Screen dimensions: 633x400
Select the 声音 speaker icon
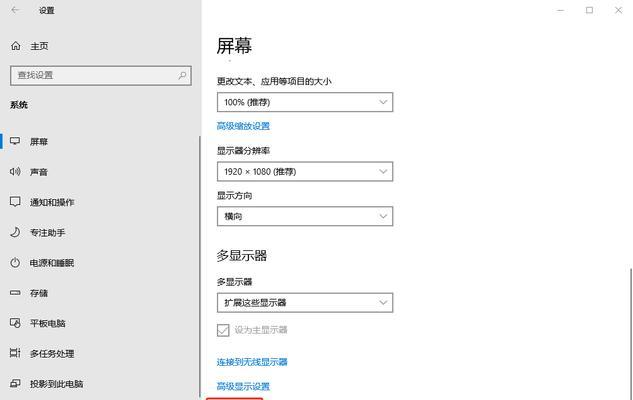coord(15,172)
